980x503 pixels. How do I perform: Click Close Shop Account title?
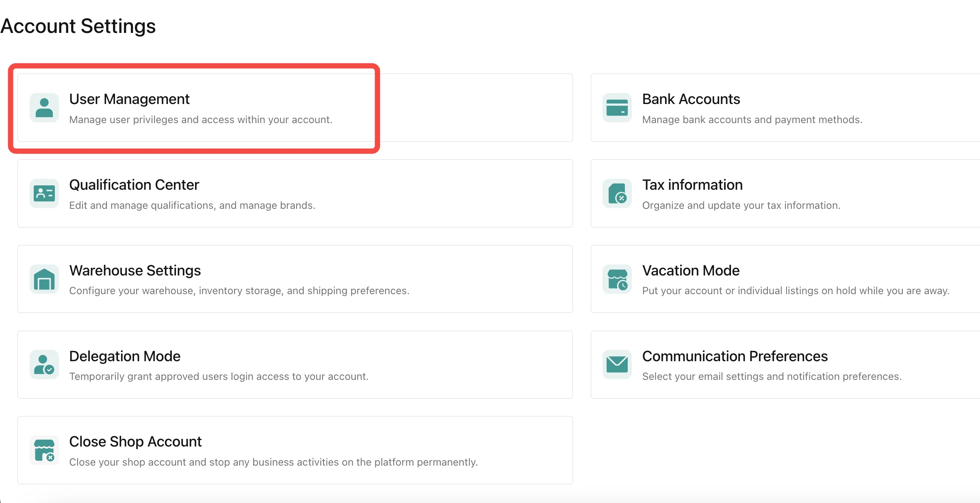[x=135, y=442]
